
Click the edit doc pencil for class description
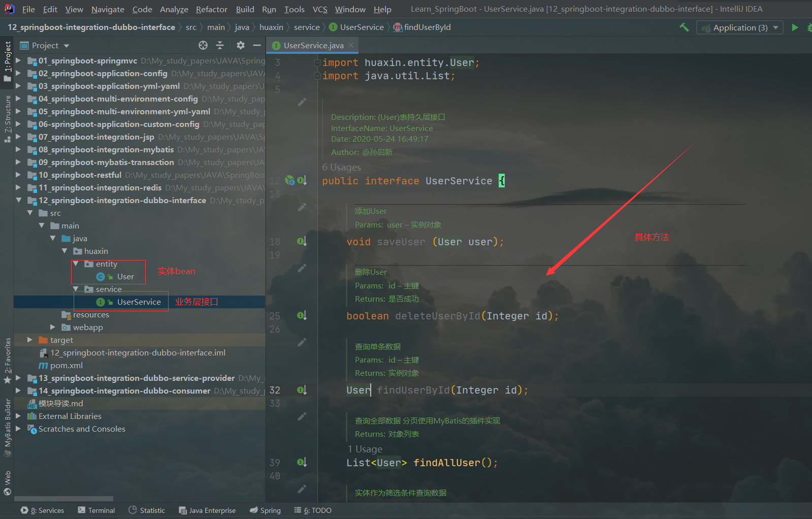click(x=302, y=102)
